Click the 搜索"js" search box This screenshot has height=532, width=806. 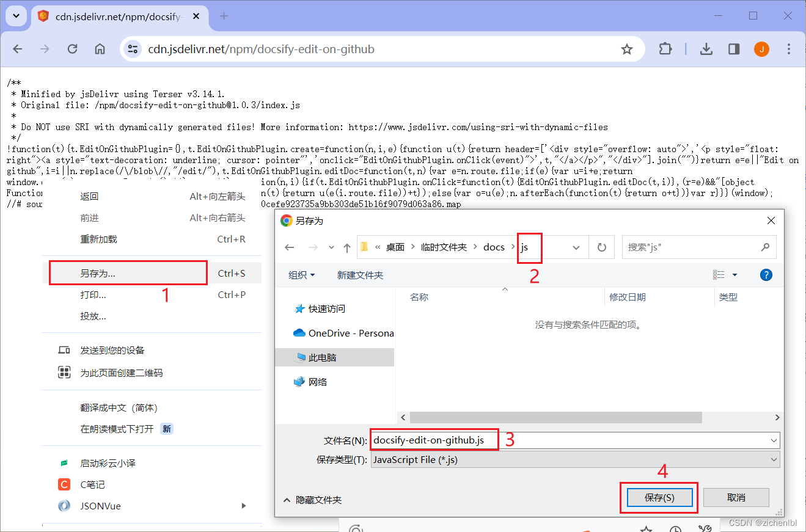coord(699,247)
